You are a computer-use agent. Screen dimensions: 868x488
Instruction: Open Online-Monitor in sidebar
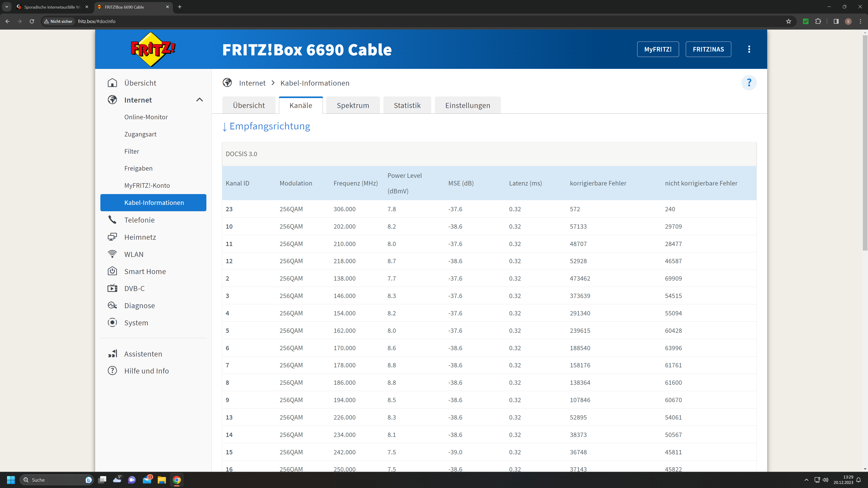tap(146, 117)
